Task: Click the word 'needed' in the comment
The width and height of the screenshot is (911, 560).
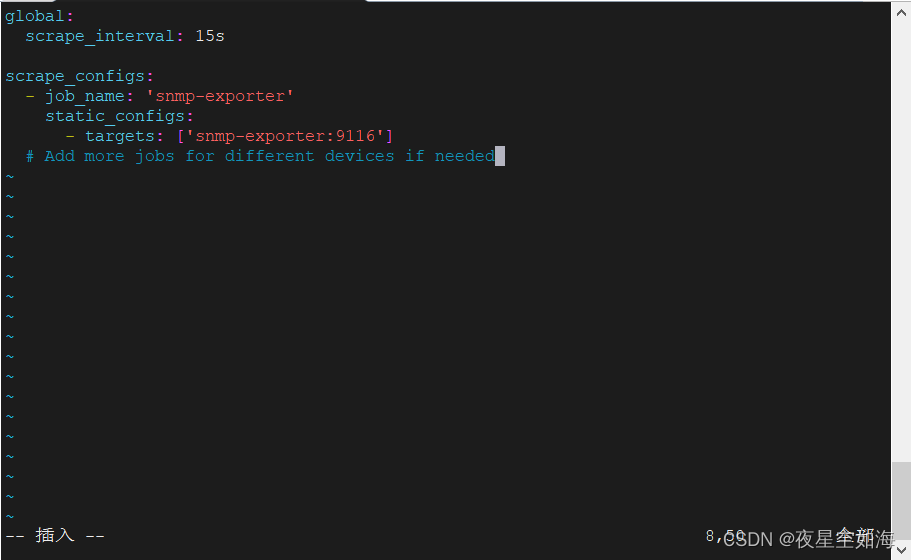Action: (464, 156)
